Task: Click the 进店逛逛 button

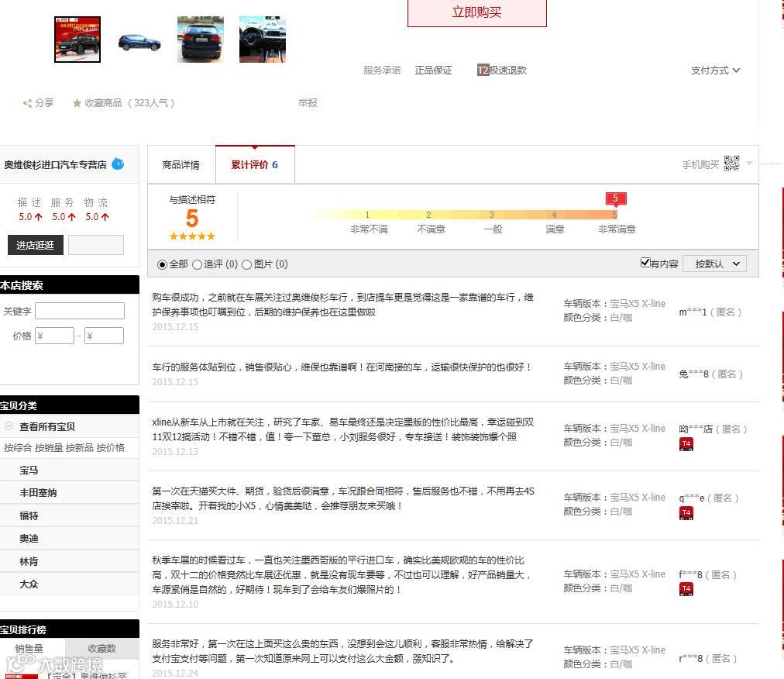Action: 36,245
